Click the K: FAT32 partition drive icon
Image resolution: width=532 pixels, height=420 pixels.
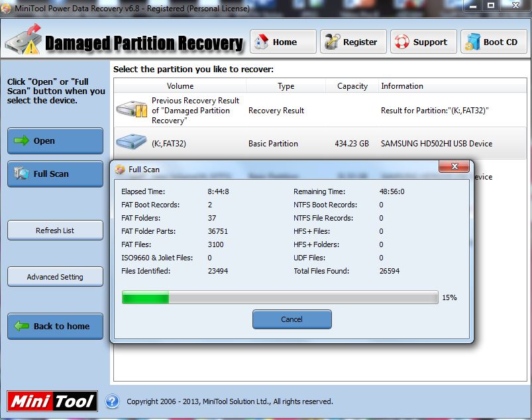(132, 143)
